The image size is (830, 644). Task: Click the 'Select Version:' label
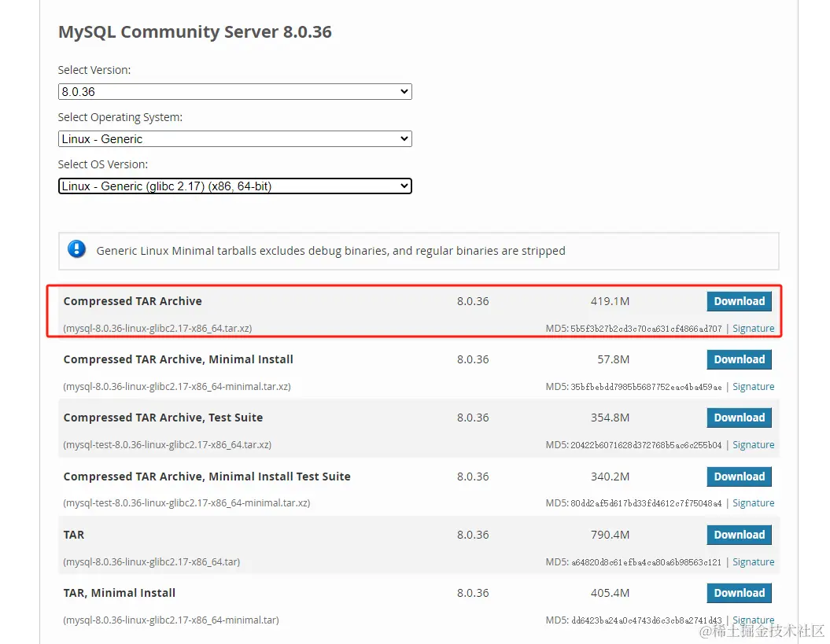[x=94, y=70]
